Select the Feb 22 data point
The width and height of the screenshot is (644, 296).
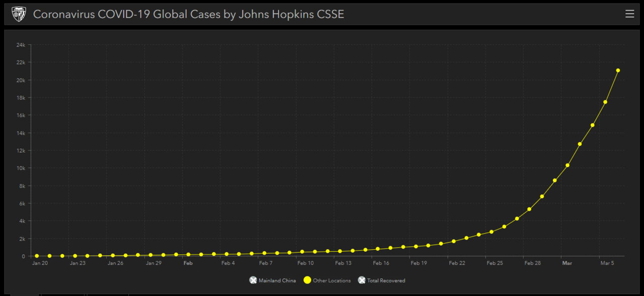click(x=454, y=241)
